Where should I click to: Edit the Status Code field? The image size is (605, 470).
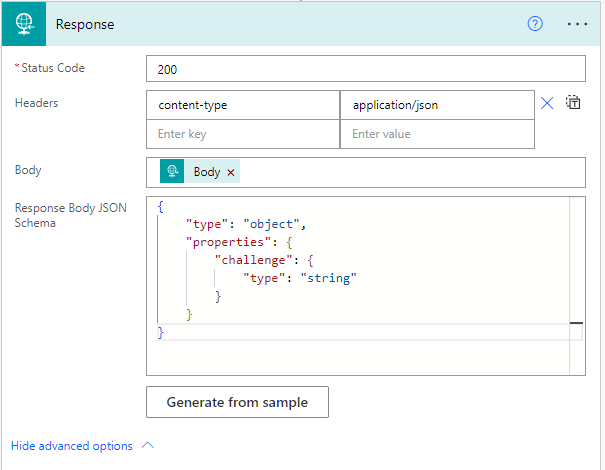point(366,69)
